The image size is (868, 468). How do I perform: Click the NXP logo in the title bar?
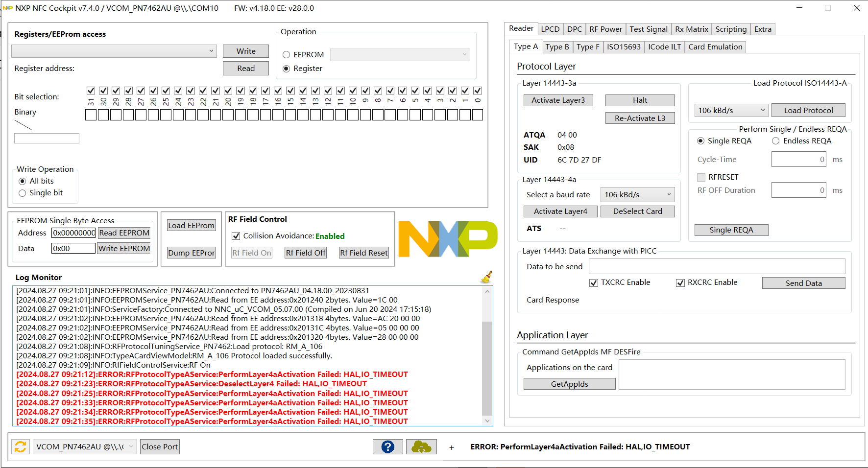[x=8, y=8]
